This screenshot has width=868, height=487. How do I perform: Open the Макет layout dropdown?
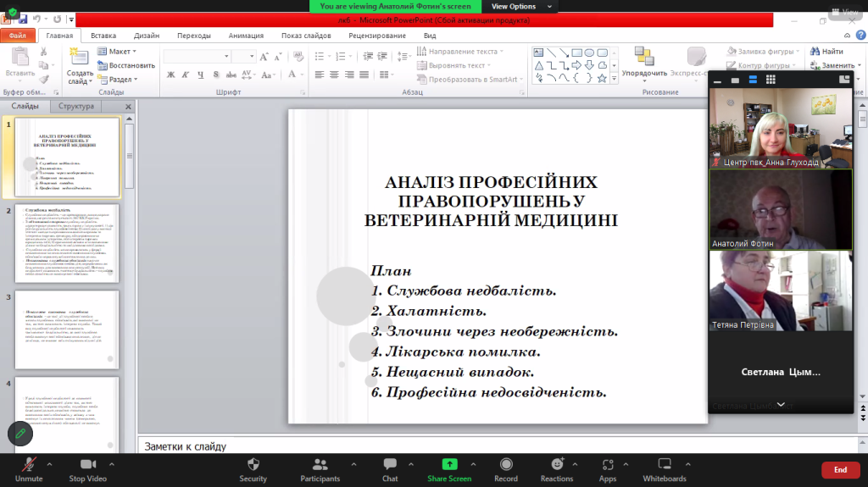(119, 52)
